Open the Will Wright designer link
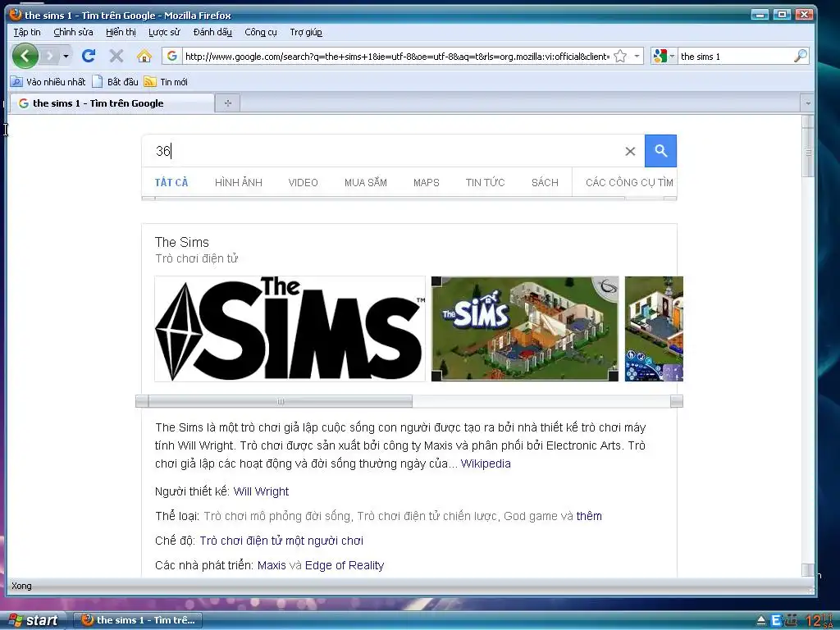The image size is (840, 630). (261, 491)
